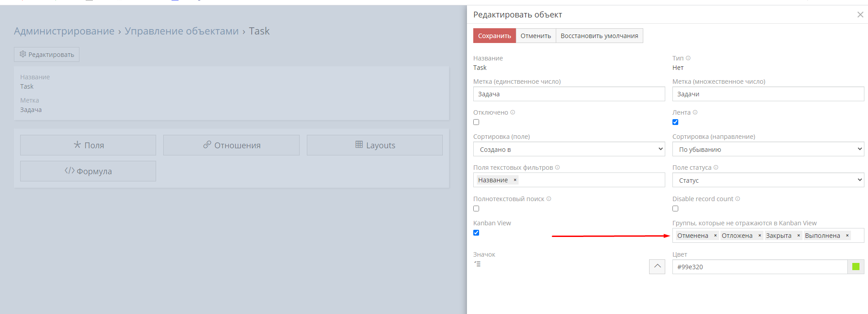Enable the Disable record count checkbox
This screenshot has height=314, width=868.
tap(675, 209)
